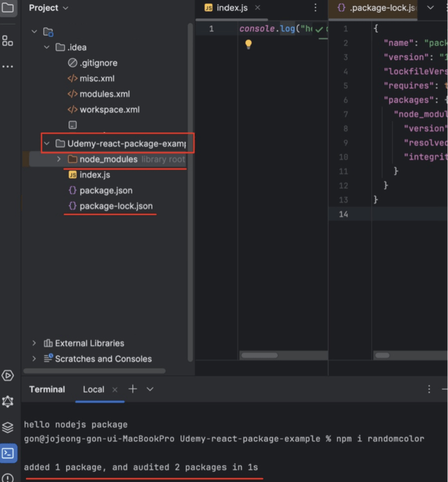Screen dimensions: 448x482
Task: Click the "lockfileVersion" key line
Action: click(415, 71)
